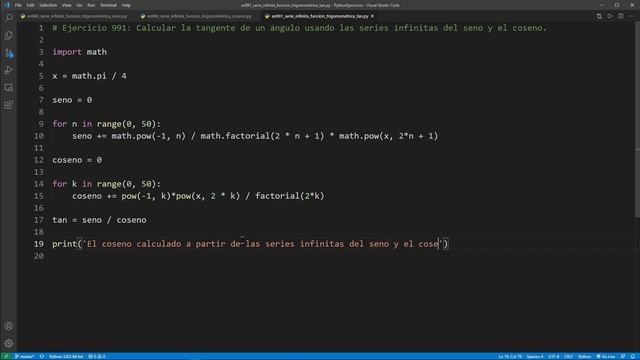Change indentation via Spaces: 4
Screen dimensions: 640x360
tap(535, 356)
